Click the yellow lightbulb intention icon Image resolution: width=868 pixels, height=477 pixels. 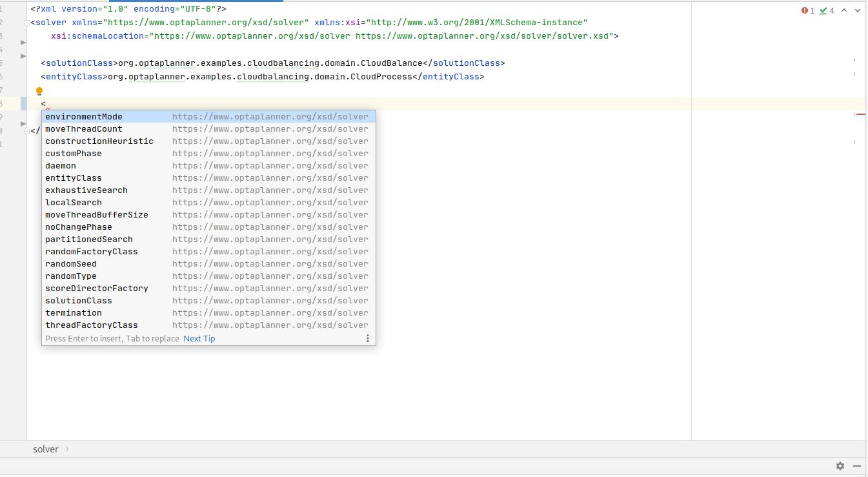[x=39, y=91]
